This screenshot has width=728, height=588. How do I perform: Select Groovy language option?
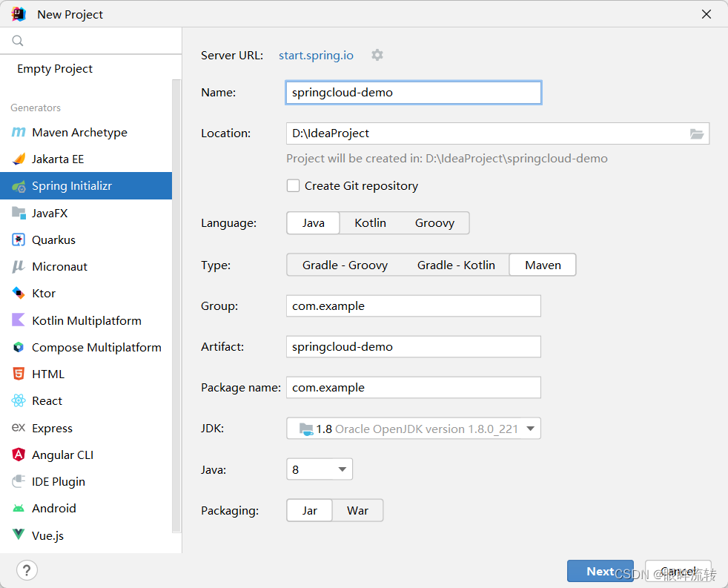(x=434, y=223)
